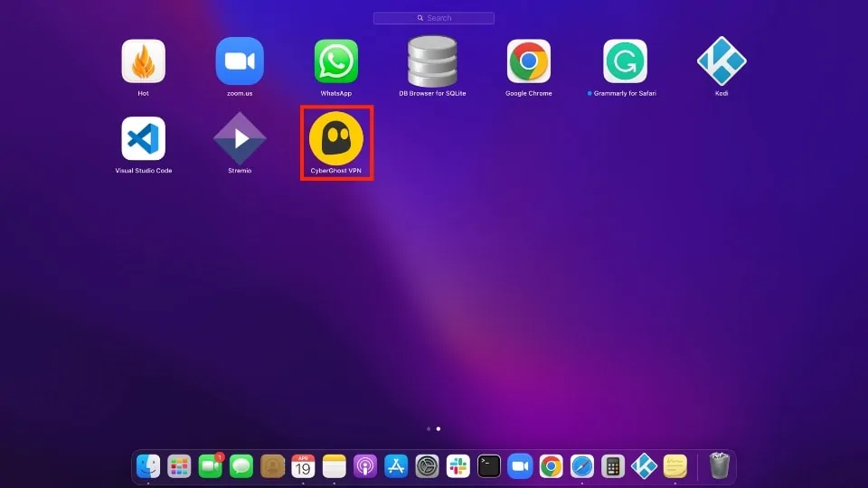The image size is (868, 488).
Task: Open Contacts from the Dock
Action: pos(272,466)
